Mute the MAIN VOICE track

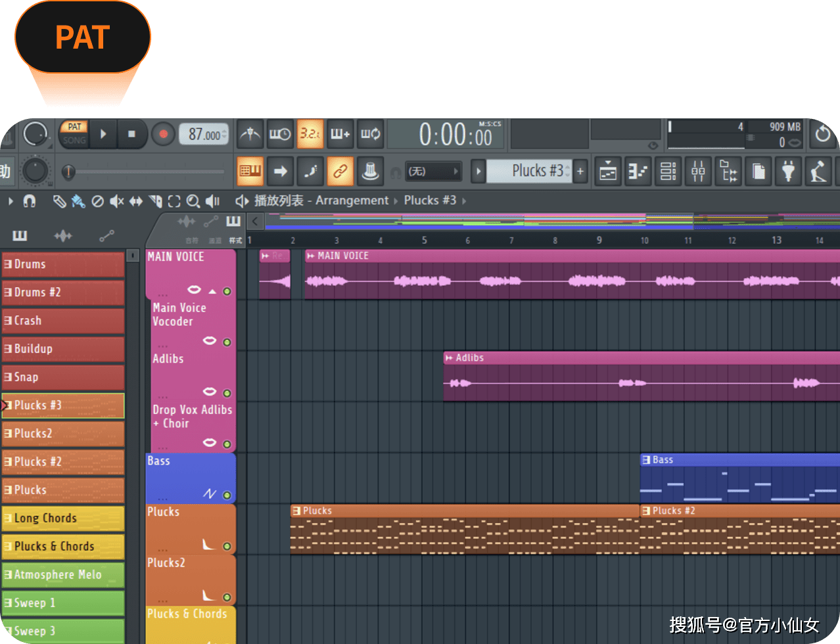tap(227, 291)
